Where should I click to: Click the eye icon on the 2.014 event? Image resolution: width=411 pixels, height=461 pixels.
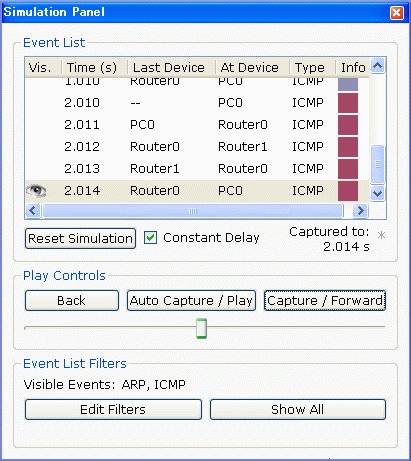point(36,191)
